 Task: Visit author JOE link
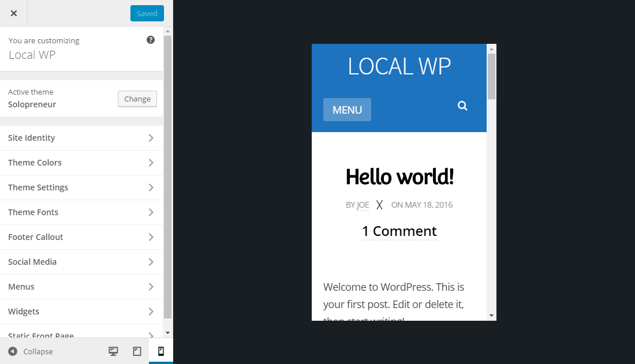(x=363, y=205)
